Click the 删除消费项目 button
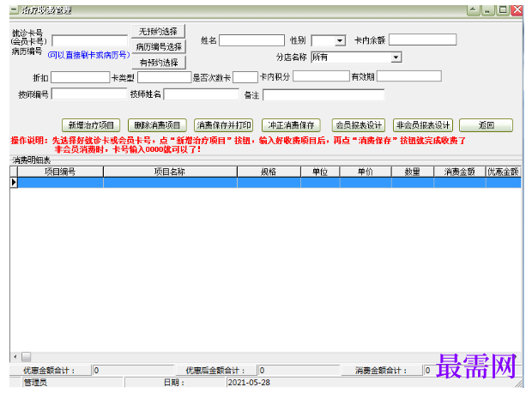 tap(157, 125)
